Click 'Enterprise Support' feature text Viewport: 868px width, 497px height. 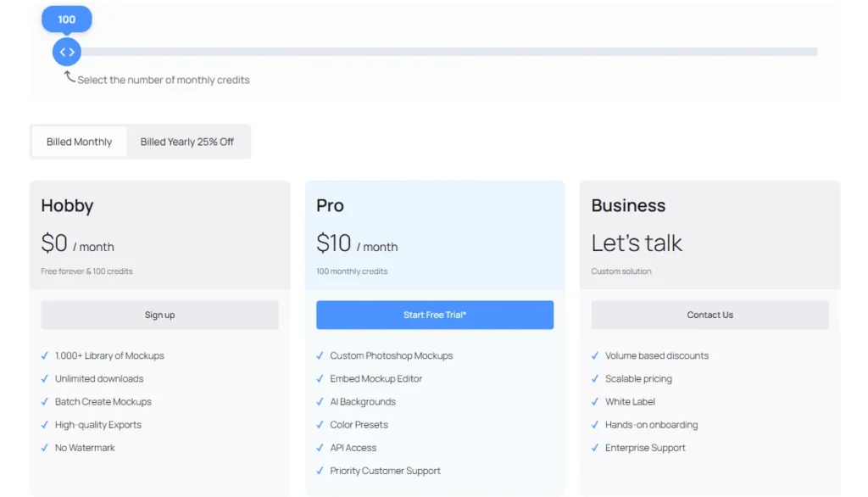coord(645,448)
